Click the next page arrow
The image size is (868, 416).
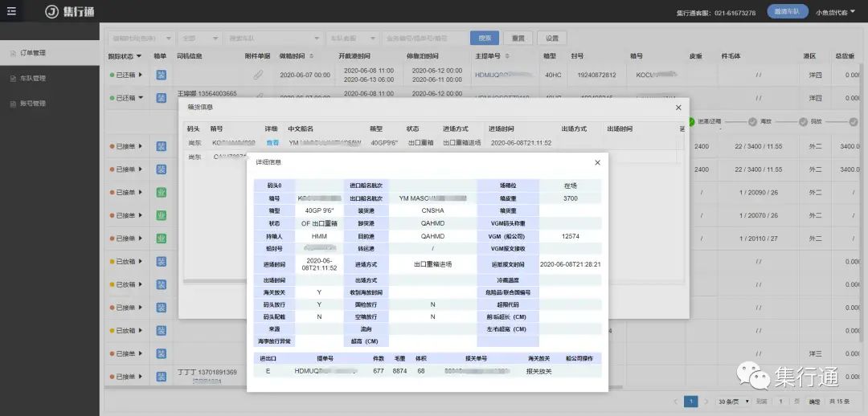point(706,402)
